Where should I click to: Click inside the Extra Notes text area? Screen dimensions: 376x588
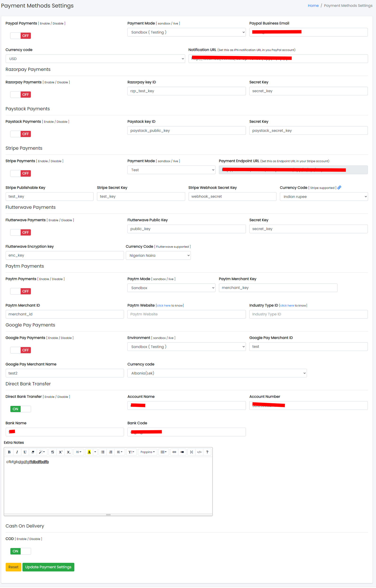tap(108, 485)
